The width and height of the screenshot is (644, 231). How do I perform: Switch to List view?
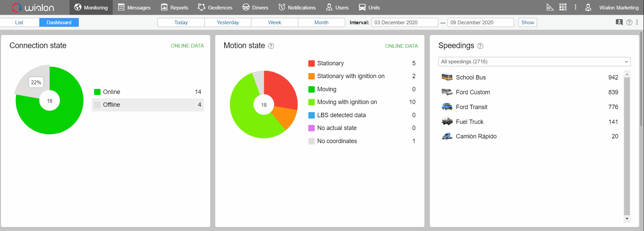pyautogui.click(x=19, y=22)
